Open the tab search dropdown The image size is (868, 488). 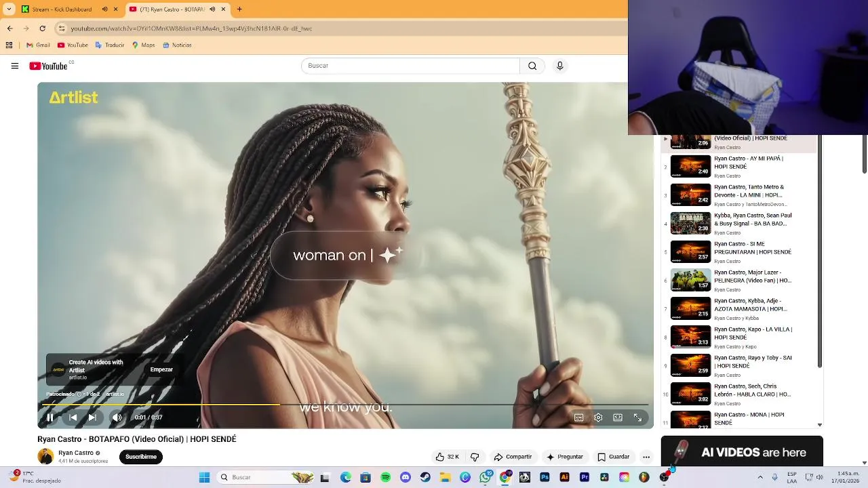(x=9, y=9)
